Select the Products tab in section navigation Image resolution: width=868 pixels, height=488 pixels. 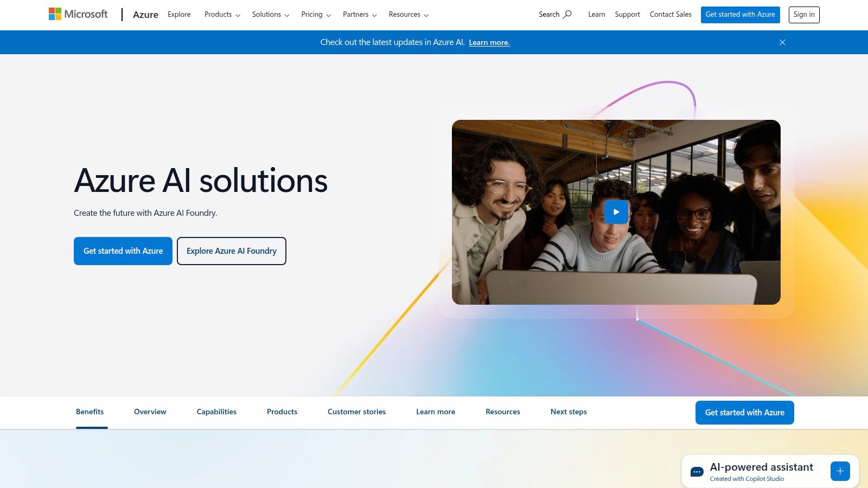point(282,412)
